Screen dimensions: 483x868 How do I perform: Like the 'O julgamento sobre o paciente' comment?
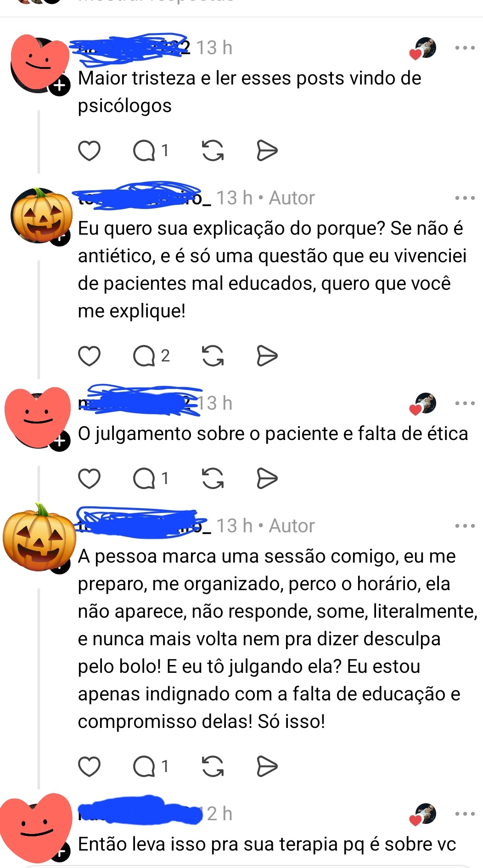89,479
